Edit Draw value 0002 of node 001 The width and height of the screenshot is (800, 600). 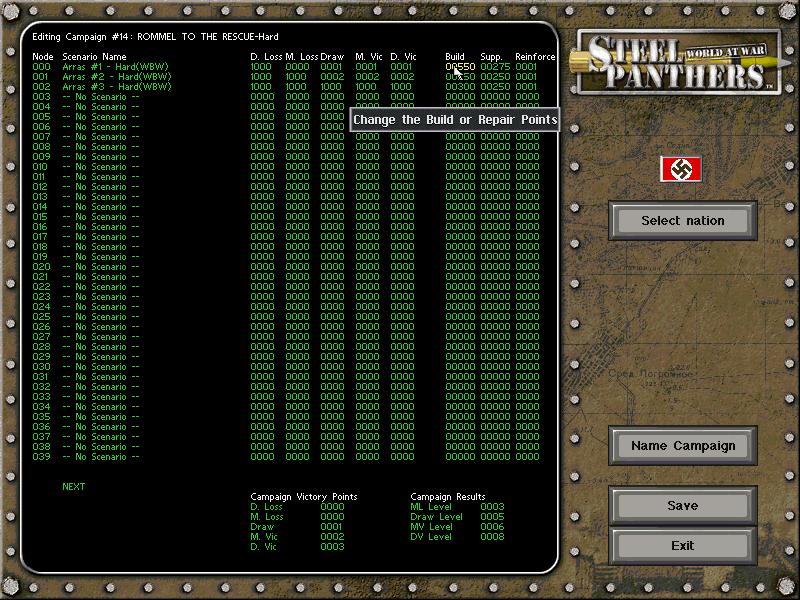333,77
